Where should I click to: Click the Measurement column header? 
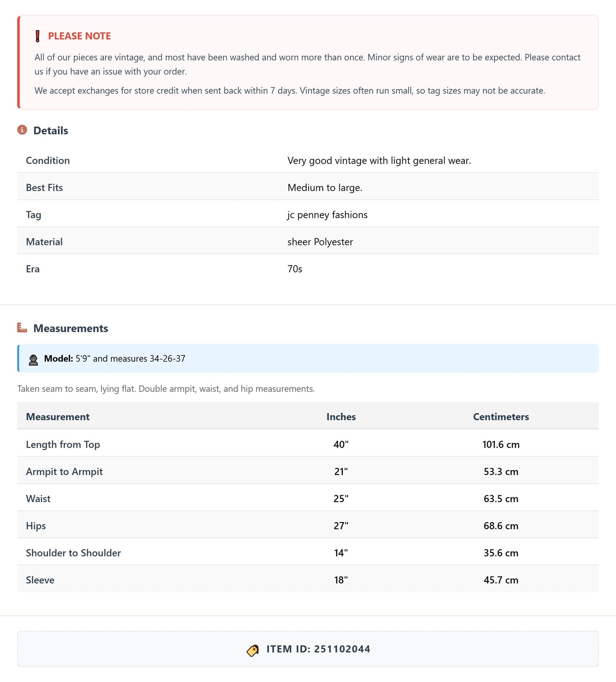pyautogui.click(x=58, y=416)
